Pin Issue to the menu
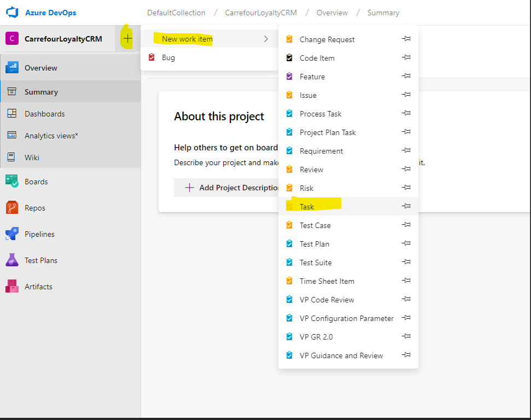The width and height of the screenshot is (531, 420). (406, 95)
